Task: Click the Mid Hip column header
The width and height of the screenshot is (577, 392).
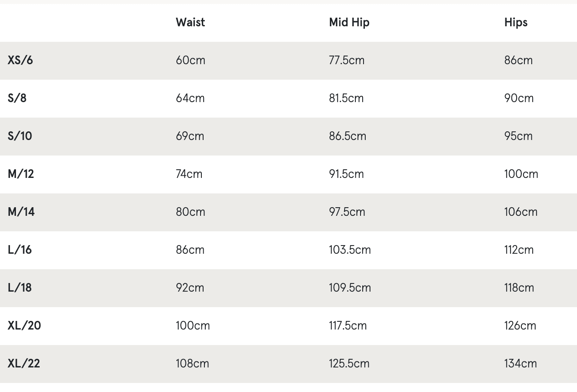Action: [x=349, y=22]
